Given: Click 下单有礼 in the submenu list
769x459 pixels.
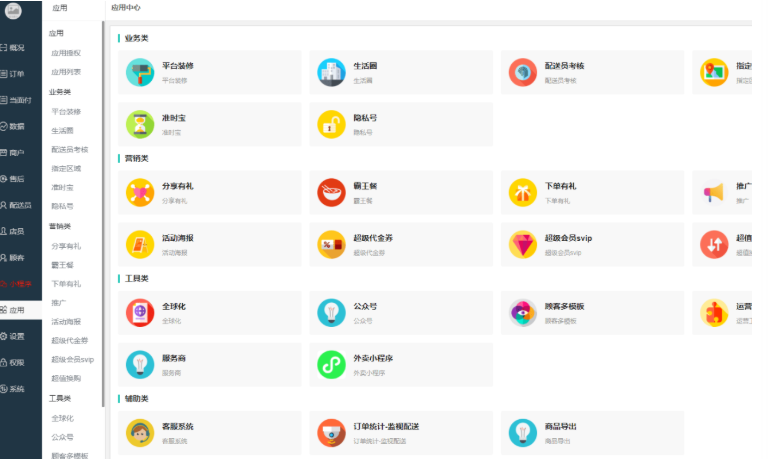Looking at the screenshot, I should coord(66,284).
